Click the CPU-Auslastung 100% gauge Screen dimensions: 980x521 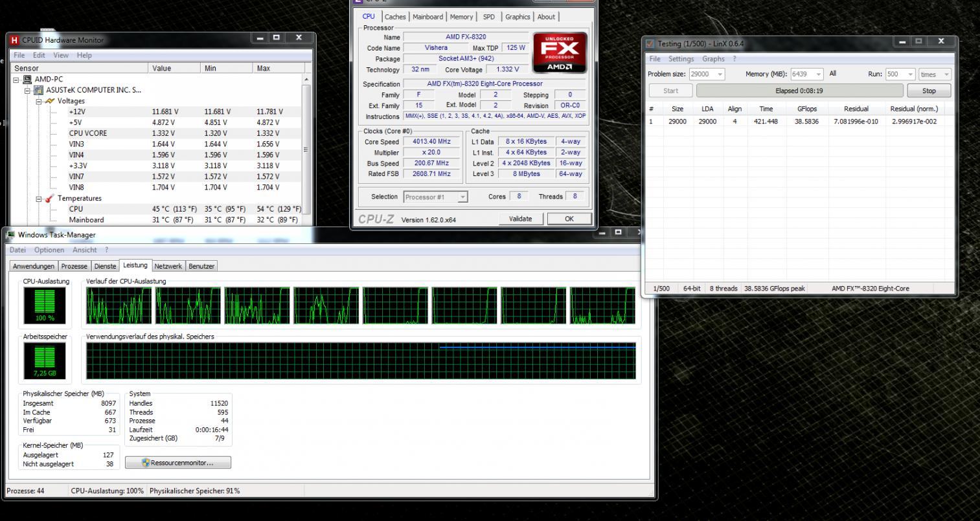pos(45,305)
